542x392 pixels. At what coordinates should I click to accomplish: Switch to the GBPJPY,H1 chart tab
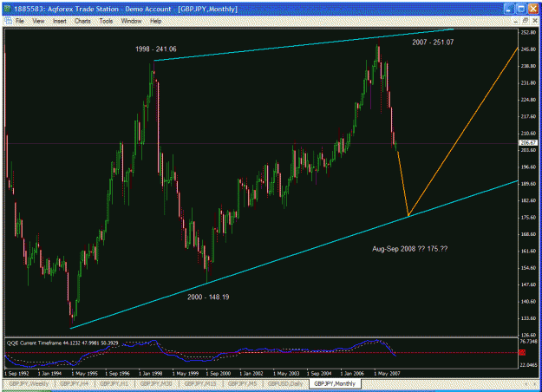click(x=114, y=383)
